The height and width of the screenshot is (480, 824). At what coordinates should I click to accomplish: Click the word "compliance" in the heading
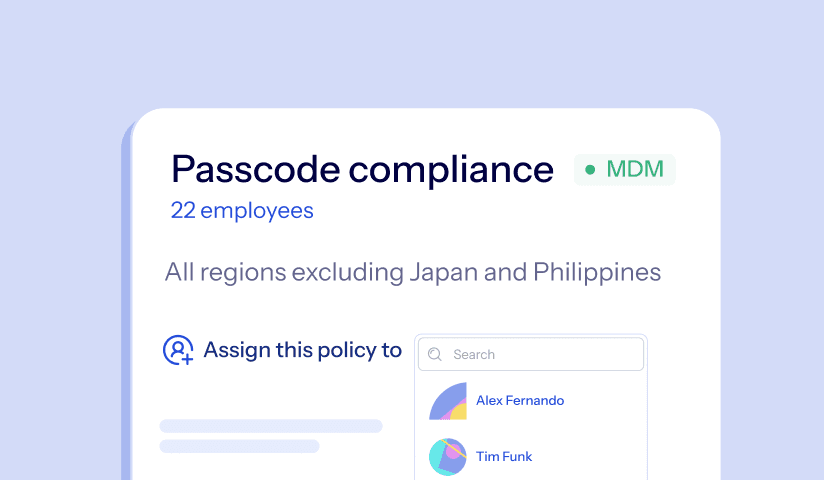(451, 169)
